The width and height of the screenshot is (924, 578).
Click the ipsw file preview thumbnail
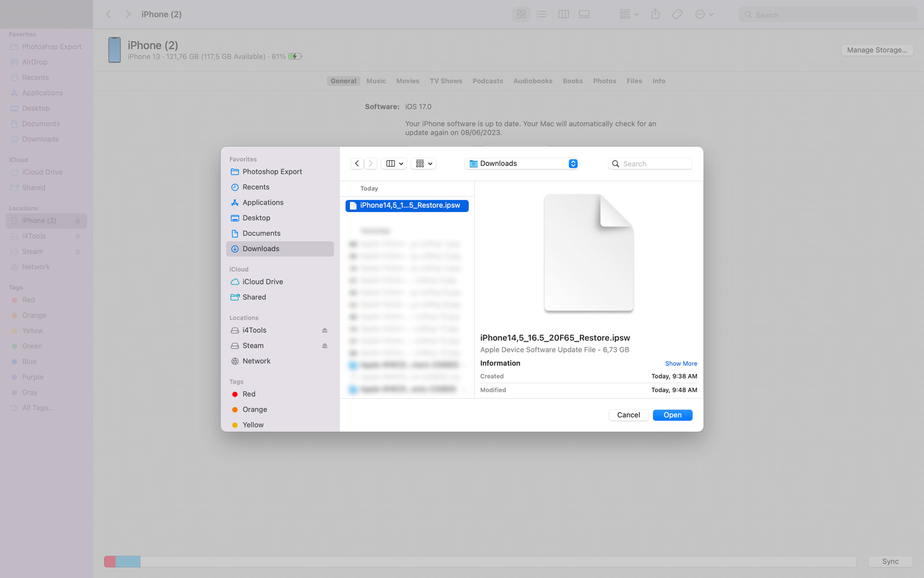[588, 253]
